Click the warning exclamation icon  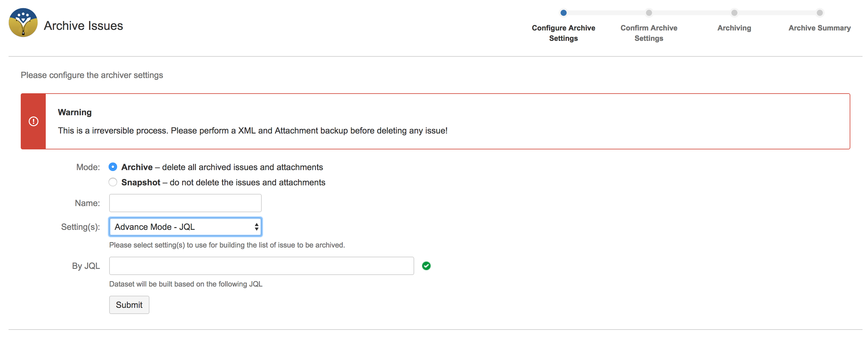33,121
